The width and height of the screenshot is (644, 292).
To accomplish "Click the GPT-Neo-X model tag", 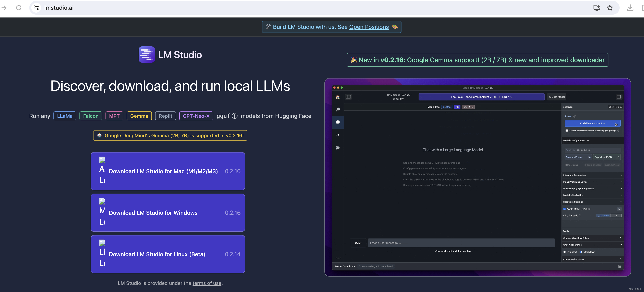I will [x=196, y=116].
